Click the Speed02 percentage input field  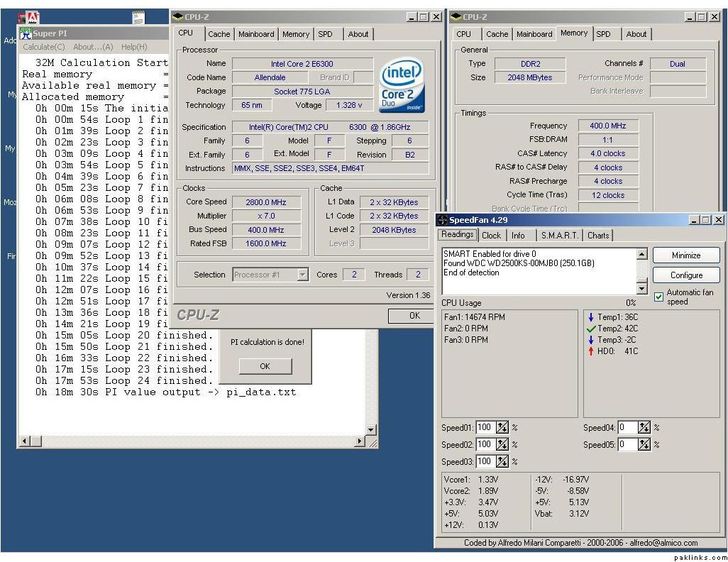(x=485, y=444)
